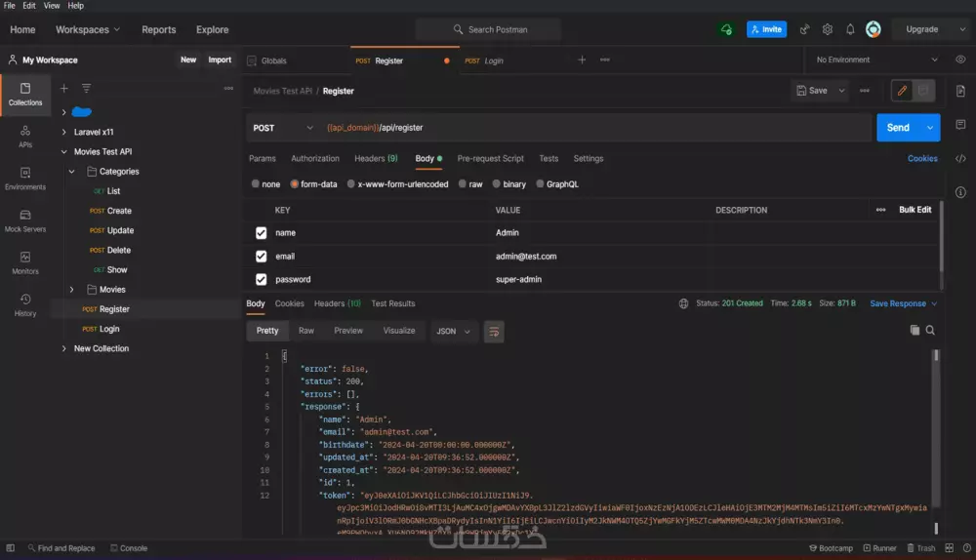976x560 pixels.
Task: Open the Authorization request tab
Action: click(315, 159)
